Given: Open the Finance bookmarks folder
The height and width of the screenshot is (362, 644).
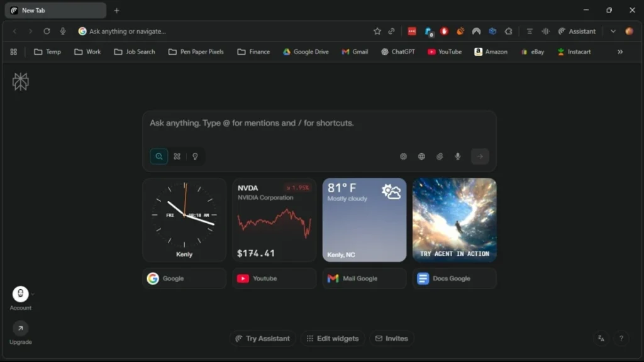Looking at the screenshot, I should click(253, 52).
